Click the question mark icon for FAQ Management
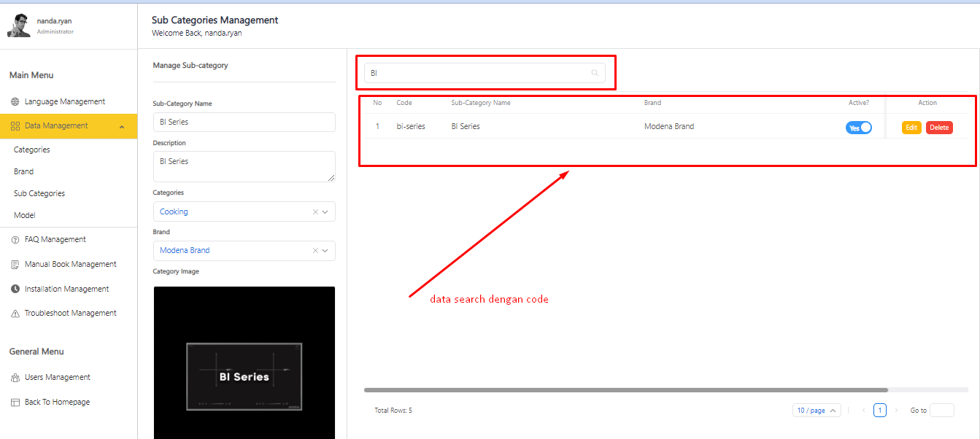 15,240
